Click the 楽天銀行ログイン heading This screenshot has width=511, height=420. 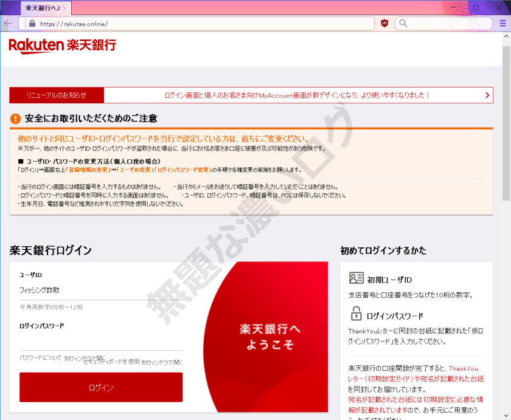click(51, 250)
